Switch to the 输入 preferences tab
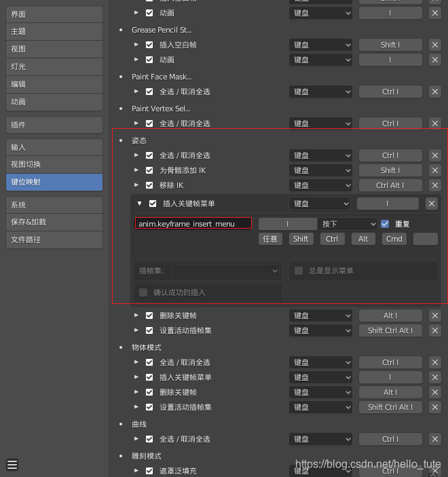The width and height of the screenshot is (448, 477). (x=54, y=147)
